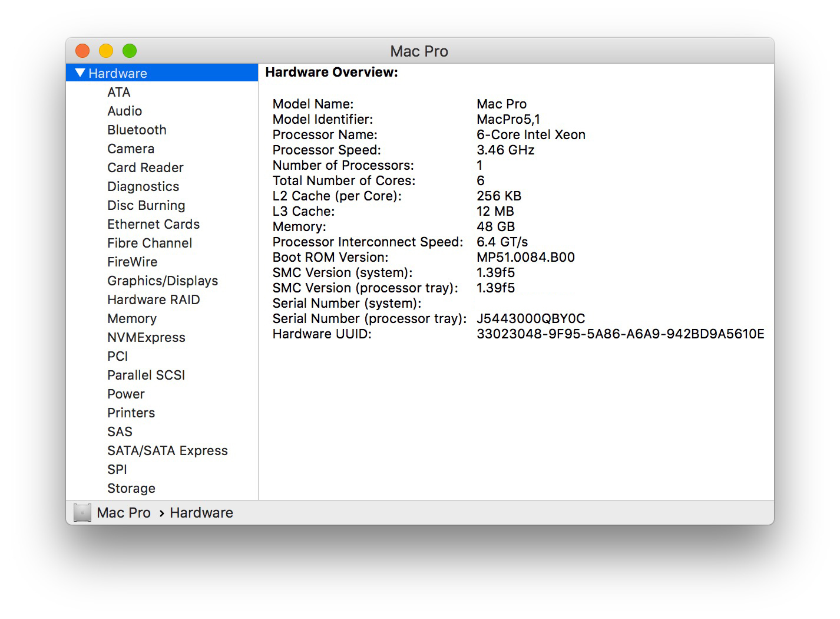Select SPI in the sidebar
The width and height of the screenshot is (840, 619).
click(x=117, y=470)
